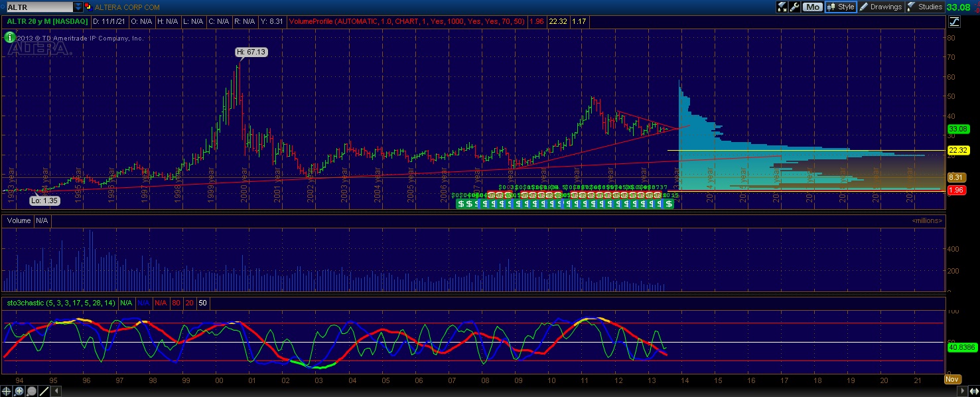Image resolution: width=980 pixels, height=397 pixels.
Task: Select the trendline drawing tool
Action: pyautogui.click(x=45, y=392)
